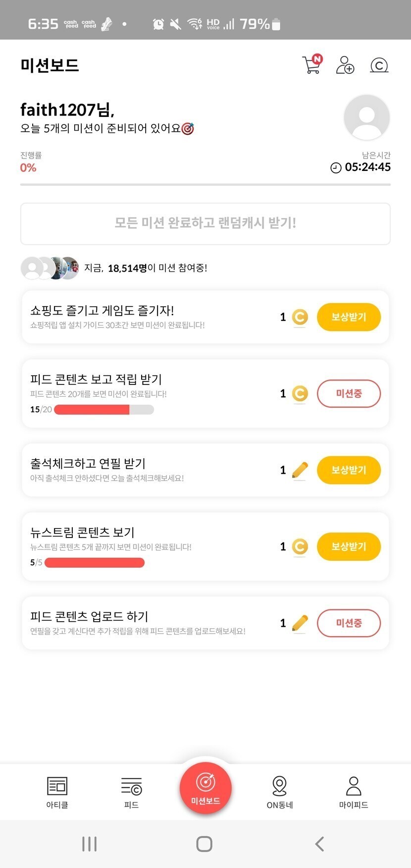This screenshot has width=411, height=868.
Task: Tap the pencil icon on 피드 콘텐츠 업로드 mission
Action: pos(300,623)
